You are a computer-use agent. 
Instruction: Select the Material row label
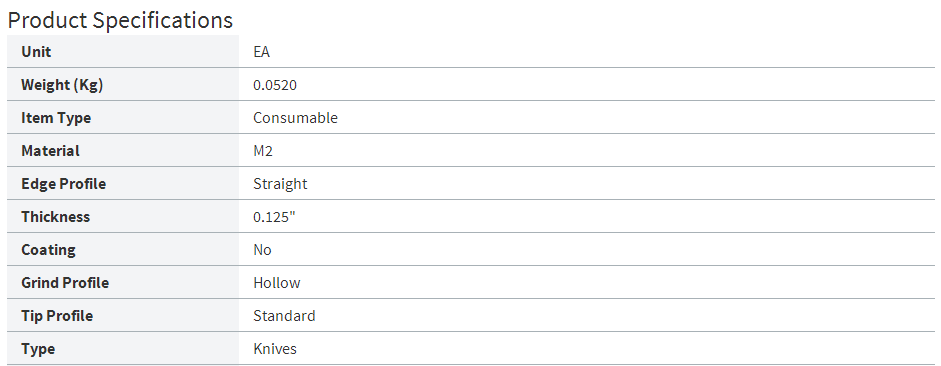click(50, 151)
